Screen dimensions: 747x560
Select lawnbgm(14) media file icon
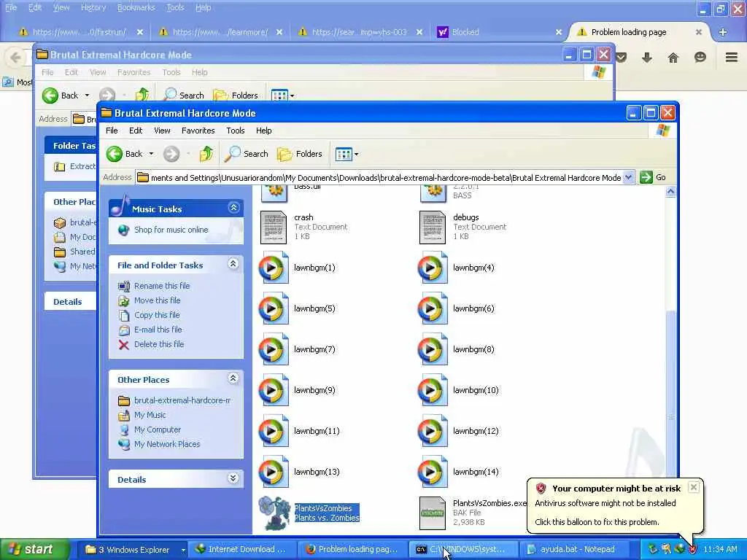point(433,472)
